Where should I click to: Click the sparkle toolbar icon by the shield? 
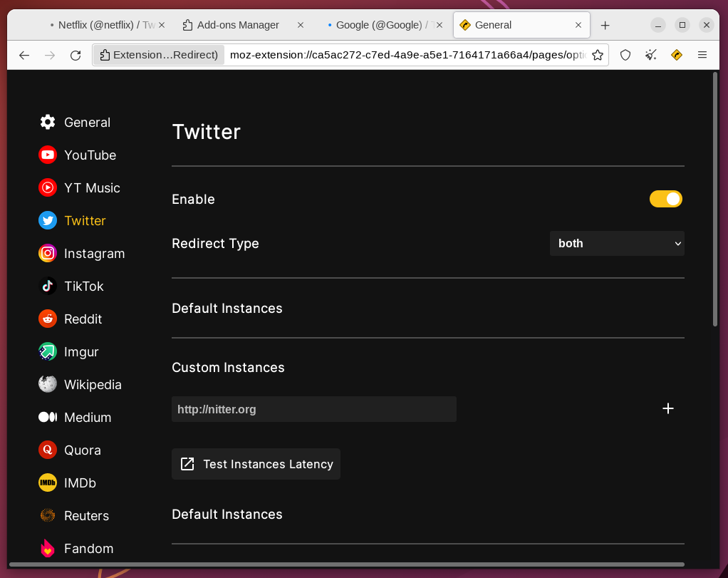pos(651,55)
